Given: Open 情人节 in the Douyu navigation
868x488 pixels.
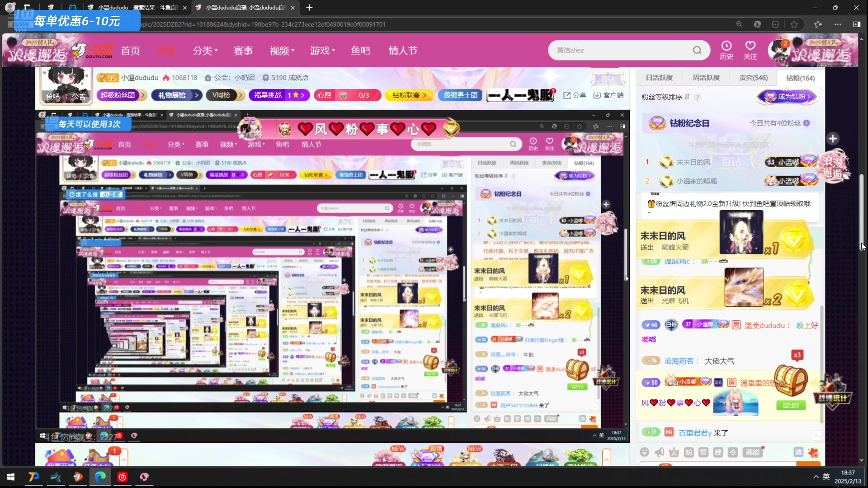Looking at the screenshot, I should [403, 51].
